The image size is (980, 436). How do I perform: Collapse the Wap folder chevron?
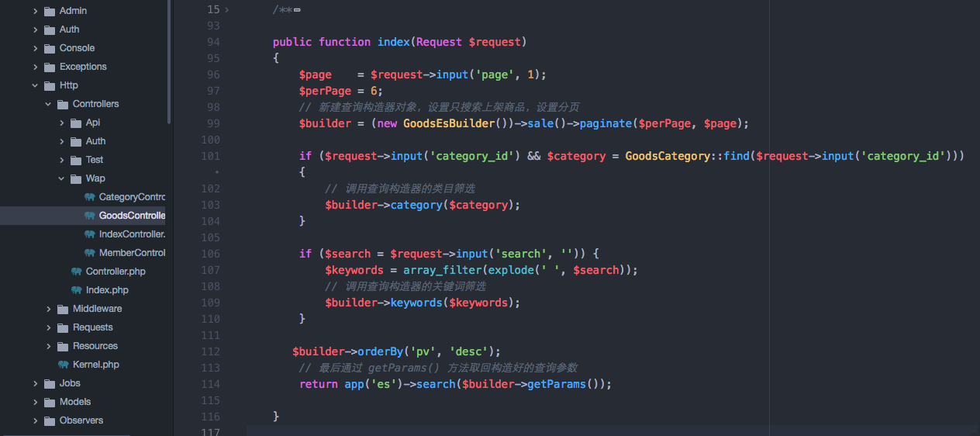pos(61,178)
